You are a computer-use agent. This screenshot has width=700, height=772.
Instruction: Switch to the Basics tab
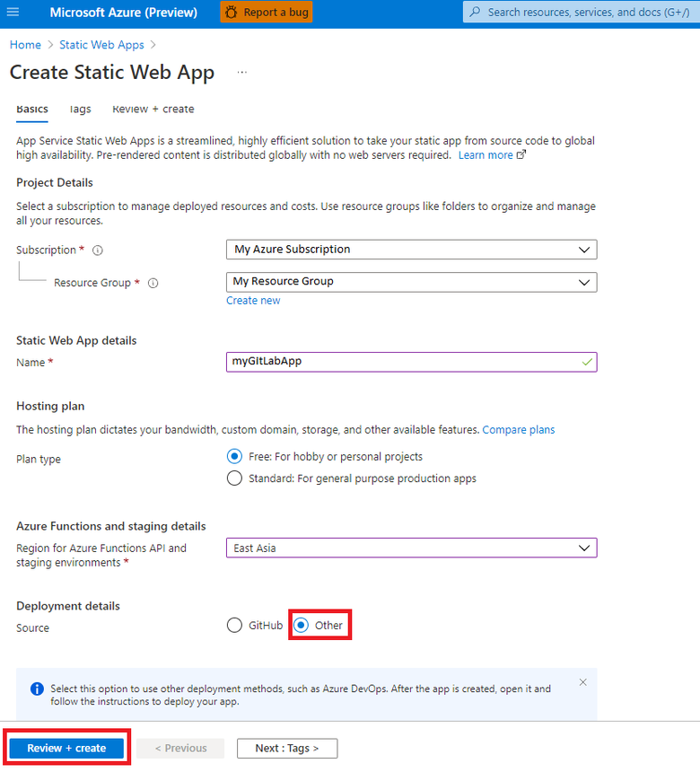pyautogui.click(x=32, y=110)
